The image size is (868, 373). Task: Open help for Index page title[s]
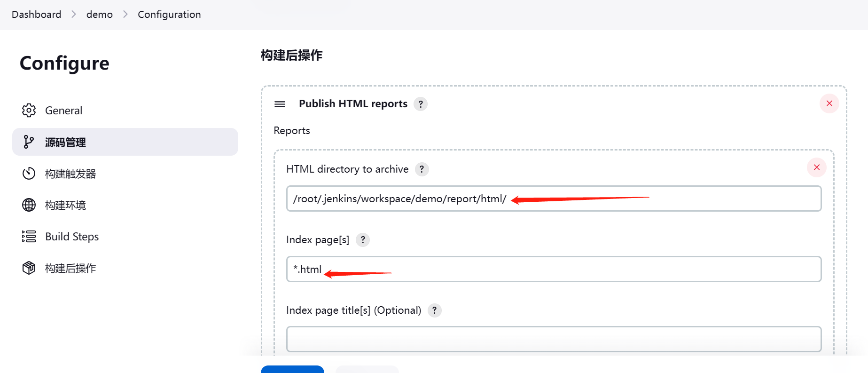(434, 310)
